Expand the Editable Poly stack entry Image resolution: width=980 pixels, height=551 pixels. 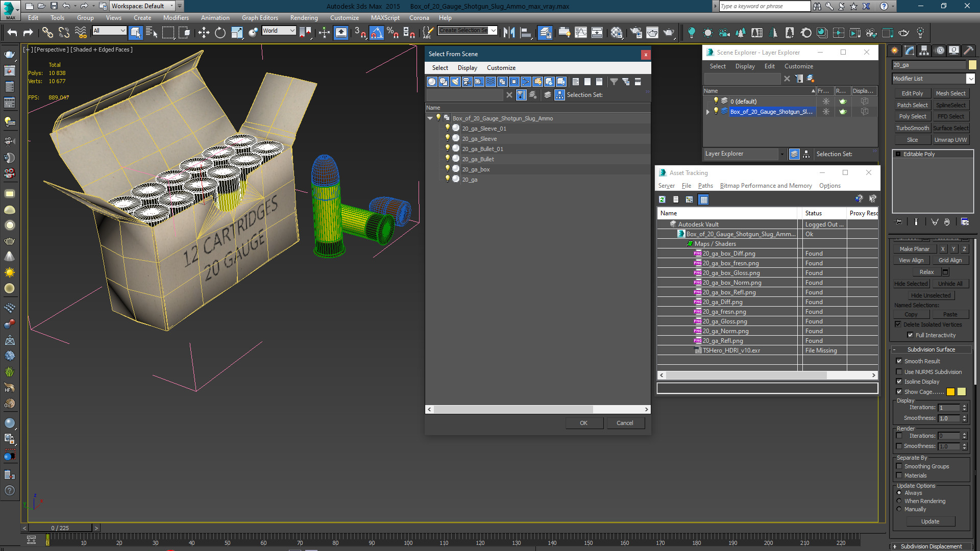(x=898, y=154)
